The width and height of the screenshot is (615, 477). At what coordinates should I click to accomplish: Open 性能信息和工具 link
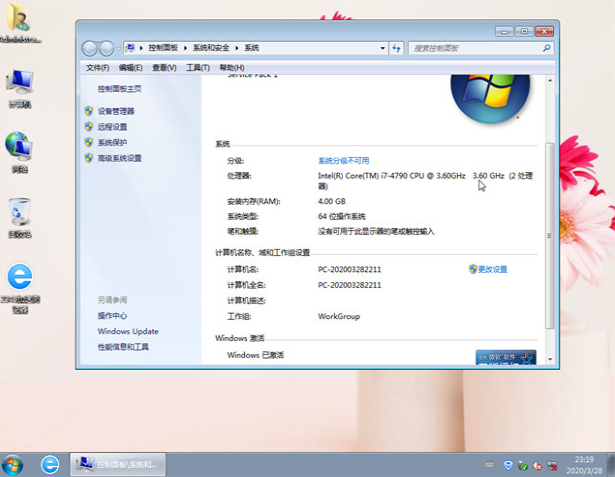123,347
